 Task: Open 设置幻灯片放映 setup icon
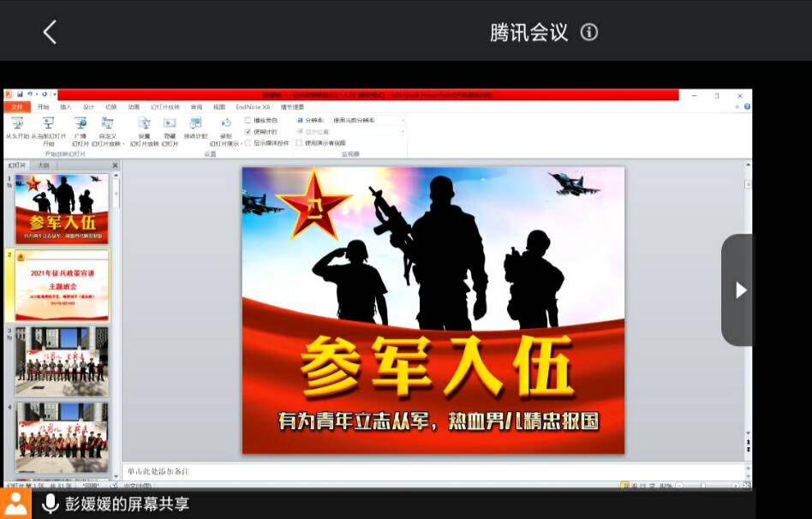click(144, 123)
